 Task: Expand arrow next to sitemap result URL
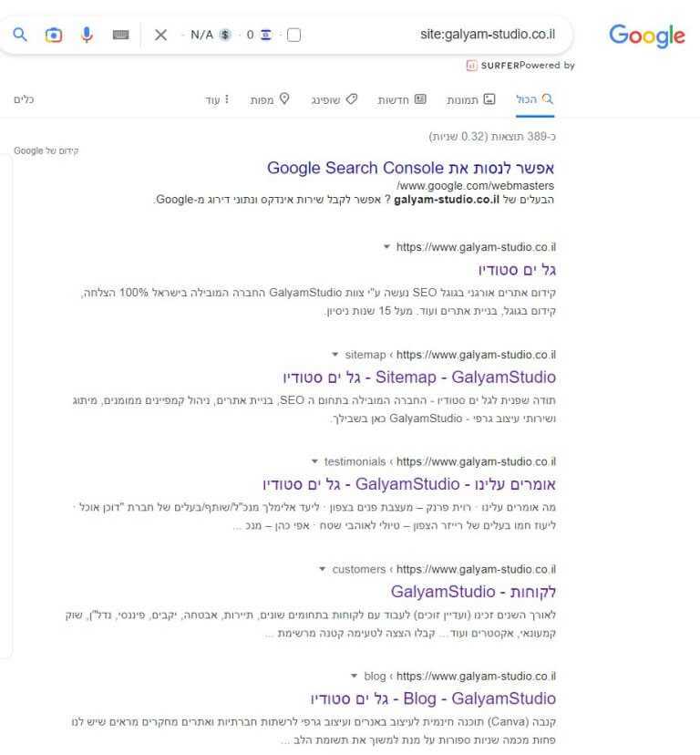click(x=335, y=355)
